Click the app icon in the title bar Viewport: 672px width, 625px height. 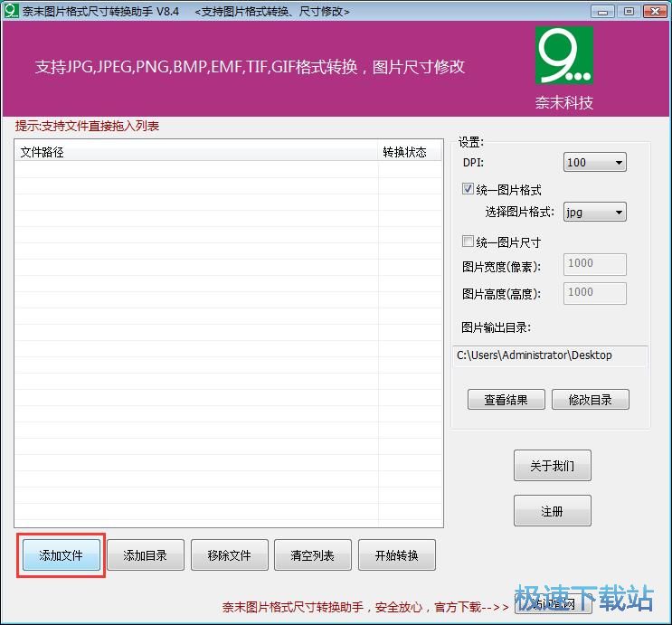pyautogui.click(x=12, y=11)
